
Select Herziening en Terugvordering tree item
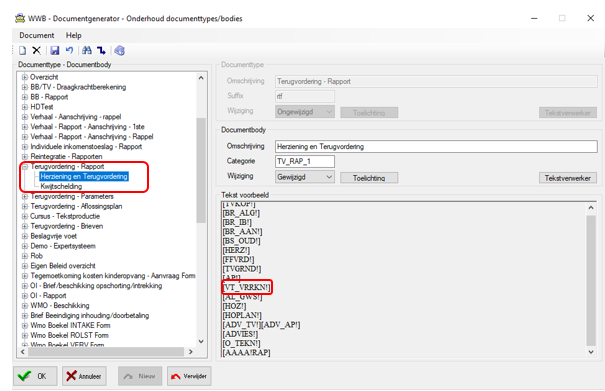point(84,176)
